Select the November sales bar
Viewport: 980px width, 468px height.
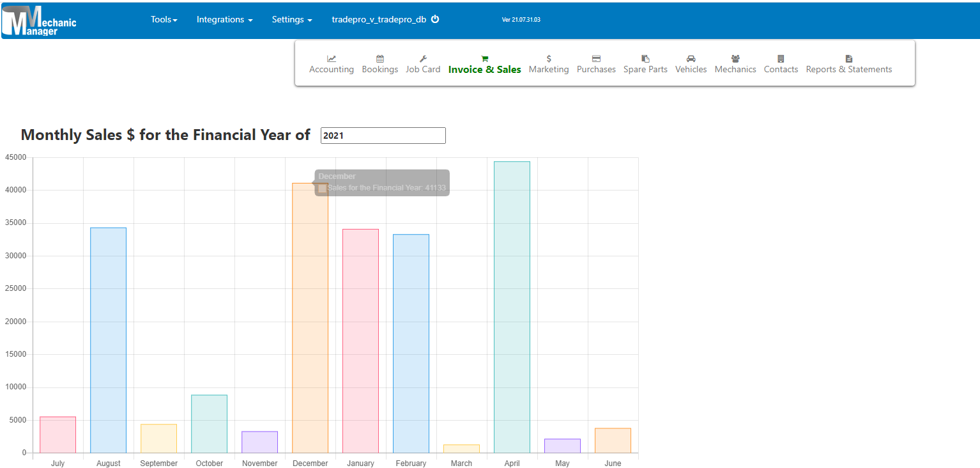(x=259, y=442)
